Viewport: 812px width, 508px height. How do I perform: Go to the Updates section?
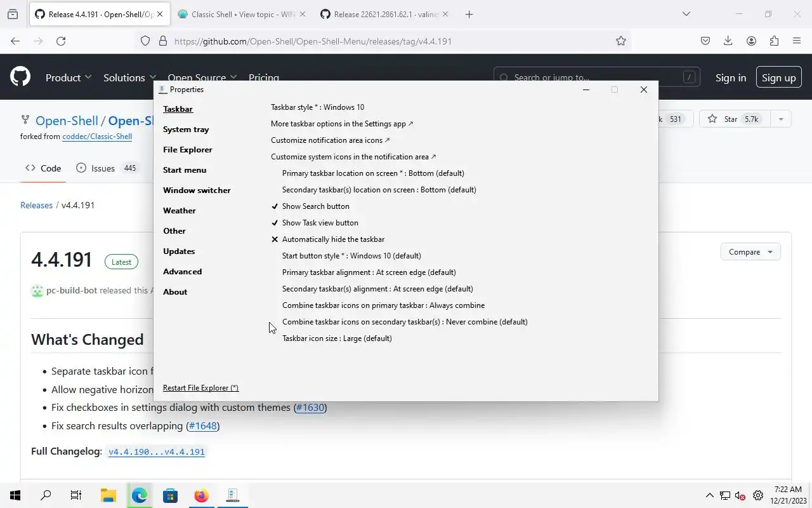tap(179, 251)
